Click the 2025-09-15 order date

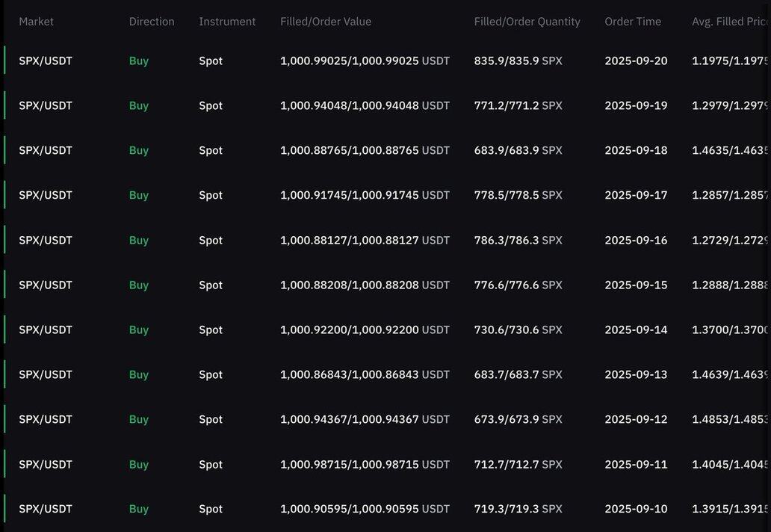click(x=636, y=285)
